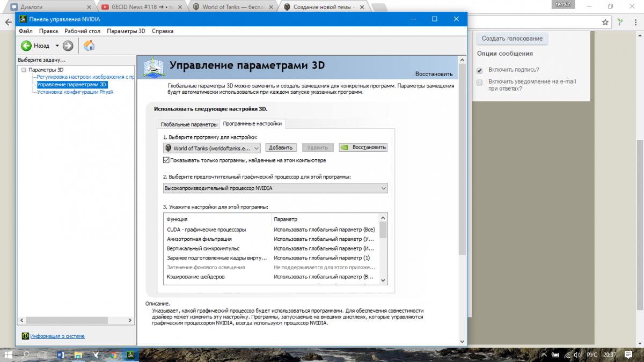Enable 'Включить уведомление на e-mail' checkbox
The height and width of the screenshot is (362, 644).
480,82
